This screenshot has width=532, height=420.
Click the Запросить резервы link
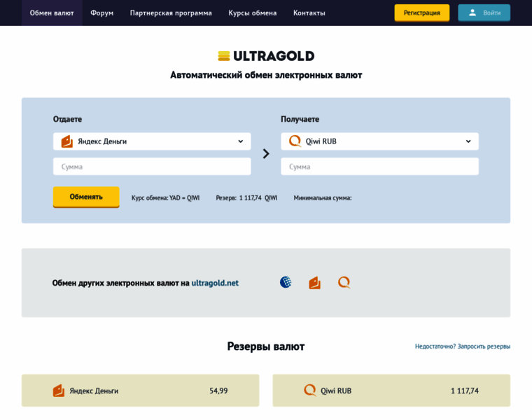[x=484, y=346]
